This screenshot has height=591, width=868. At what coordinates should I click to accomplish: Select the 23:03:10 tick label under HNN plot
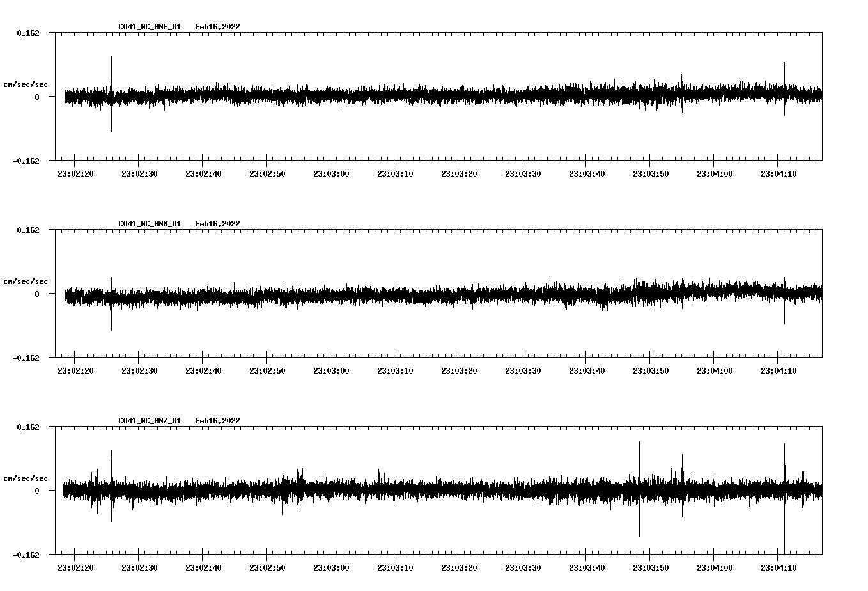click(395, 371)
